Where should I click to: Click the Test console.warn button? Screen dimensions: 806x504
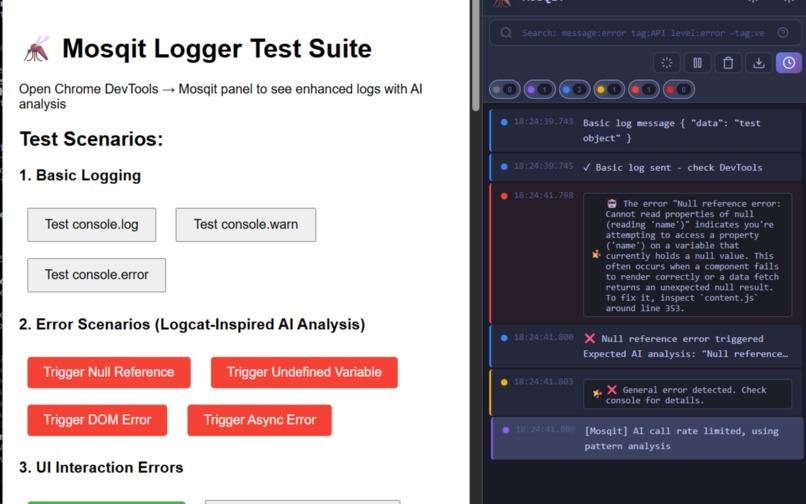pos(246,225)
